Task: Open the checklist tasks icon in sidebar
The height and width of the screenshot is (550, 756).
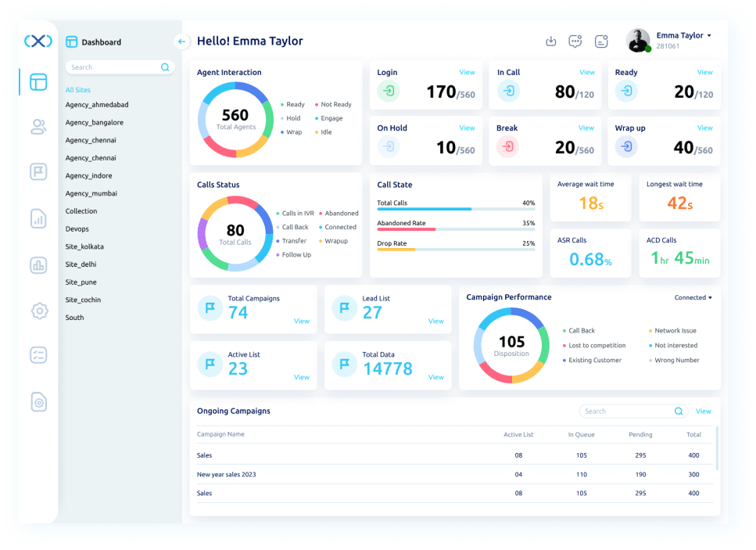Action: 38,355
